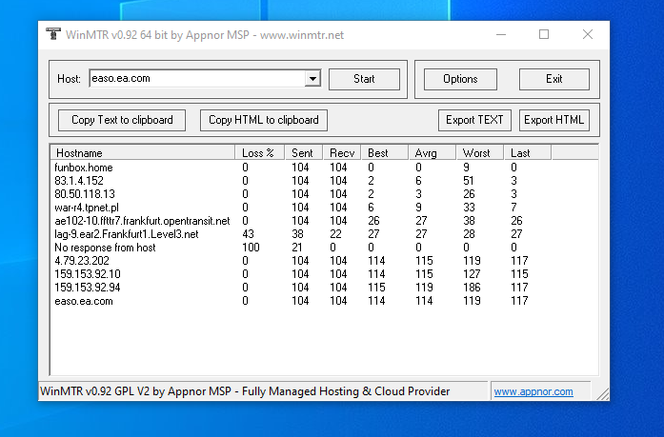The height and width of the screenshot is (437, 664).
Task: Click the Worst column header
Action: (480, 153)
